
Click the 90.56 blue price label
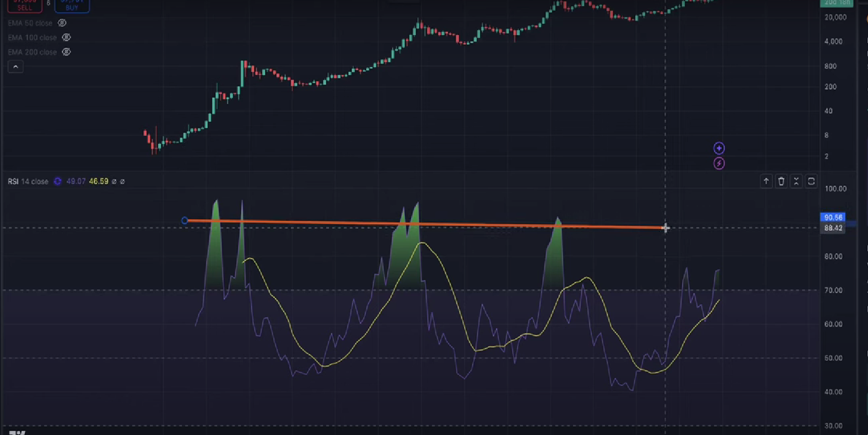[833, 217]
